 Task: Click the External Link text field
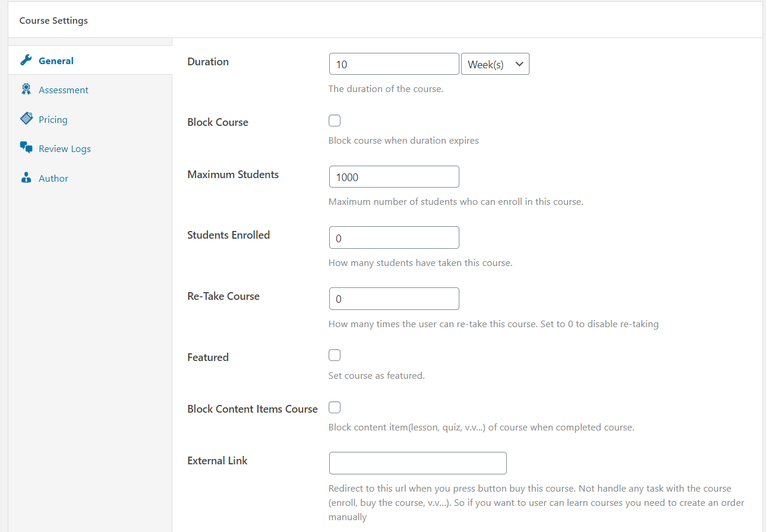click(418, 463)
